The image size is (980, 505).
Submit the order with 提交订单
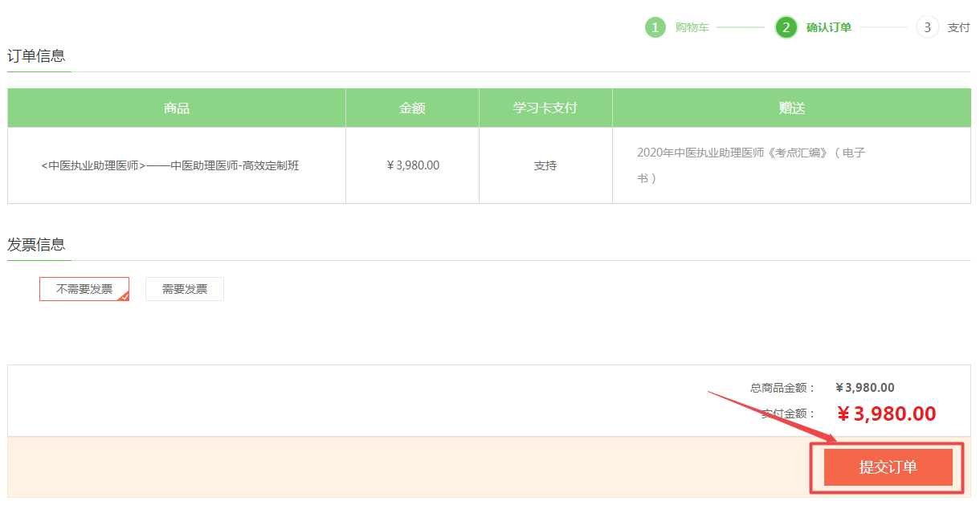point(888,467)
